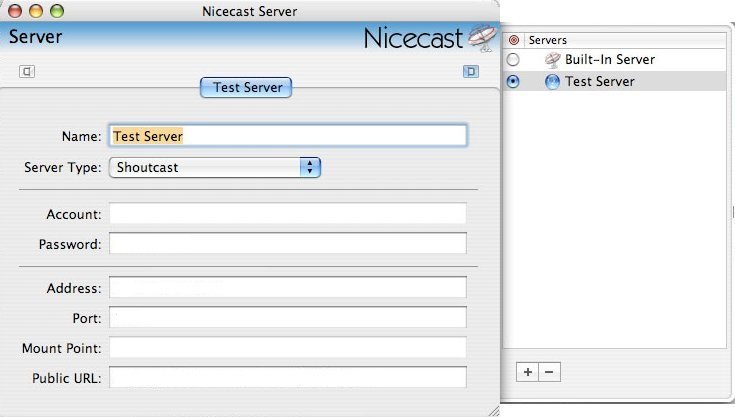This screenshot has height=417, width=735.
Task: Click the Account input field
Action: [288, 214]
